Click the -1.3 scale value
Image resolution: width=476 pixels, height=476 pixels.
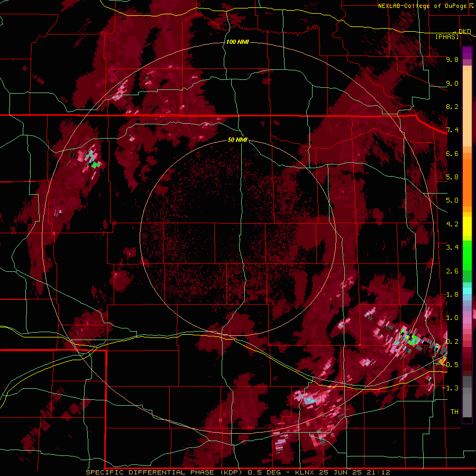450,388
